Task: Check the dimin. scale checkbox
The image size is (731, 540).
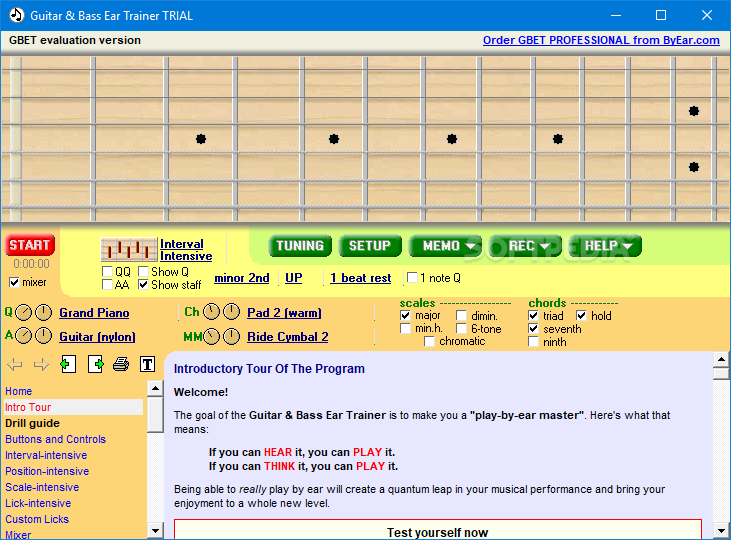Action: coord(461,316)
